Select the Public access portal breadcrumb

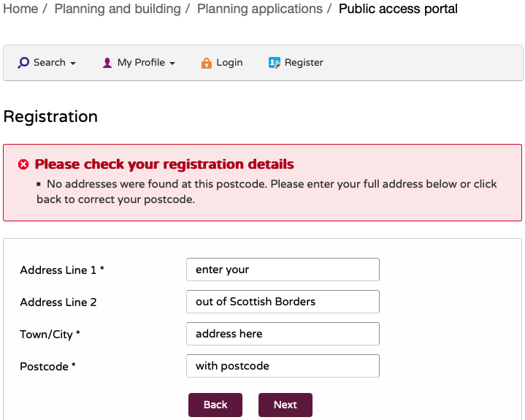[399, 9]
